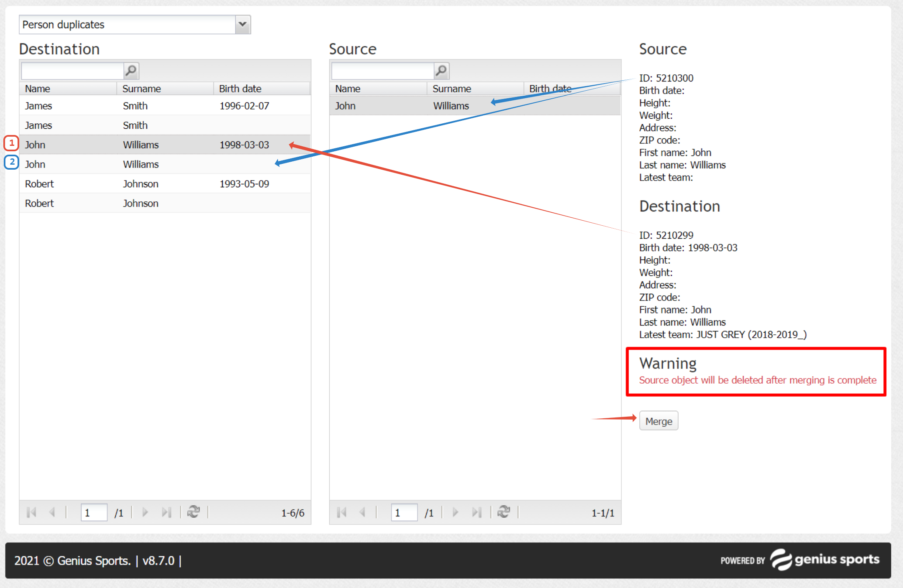Go to next page in Source pager
The height and width of the screenshot is (588, 903).
(455, 512)
